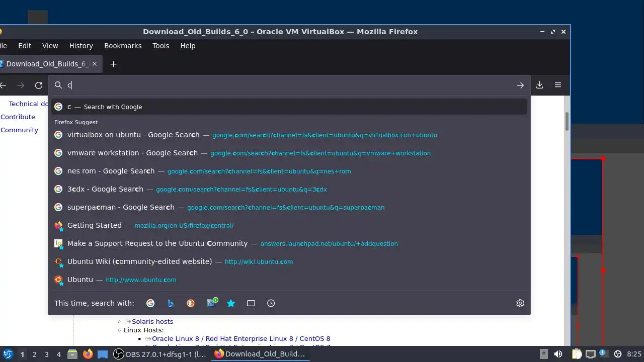Launch file manager from taskbar
The height and width of the screenshot is (362, 644).
[x=72, y=354]
